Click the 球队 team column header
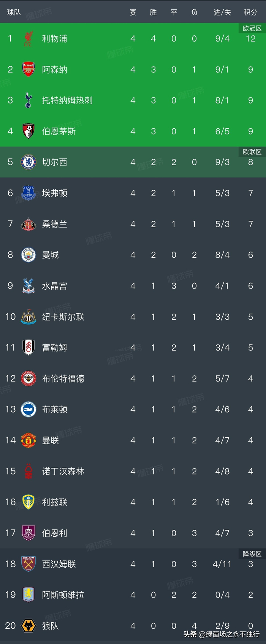 click(x=14, y=12)
